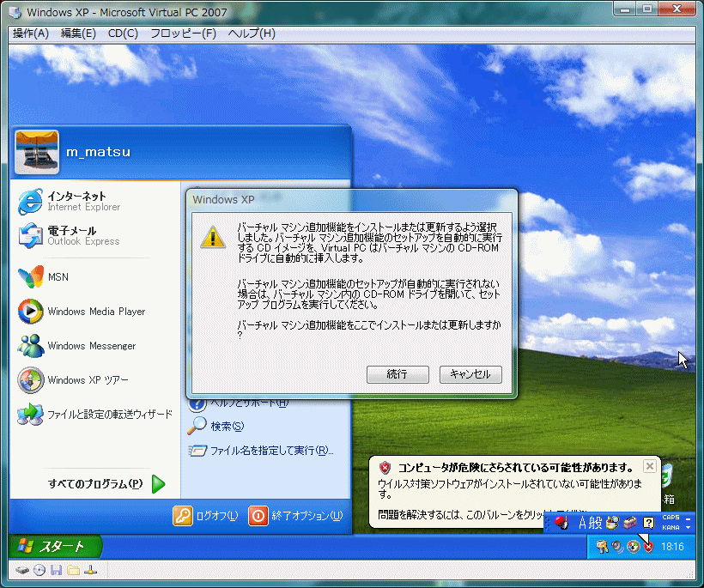
Task: Click the warning icon in dialog
Action: [x=213, y=237]
